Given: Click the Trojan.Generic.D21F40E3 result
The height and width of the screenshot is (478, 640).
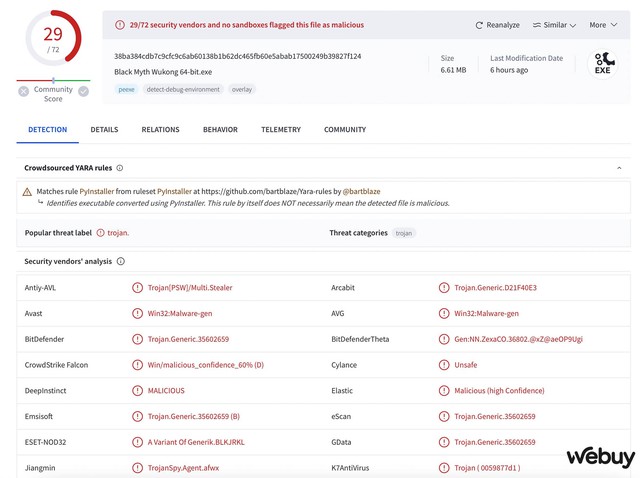Looking at the screenshot, I should pos(496,288).
